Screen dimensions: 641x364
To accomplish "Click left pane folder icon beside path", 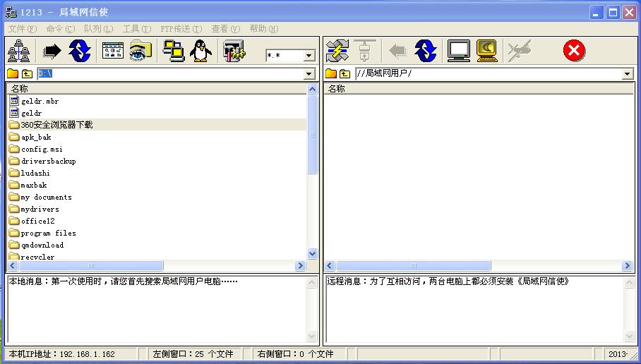I will 13,73.
